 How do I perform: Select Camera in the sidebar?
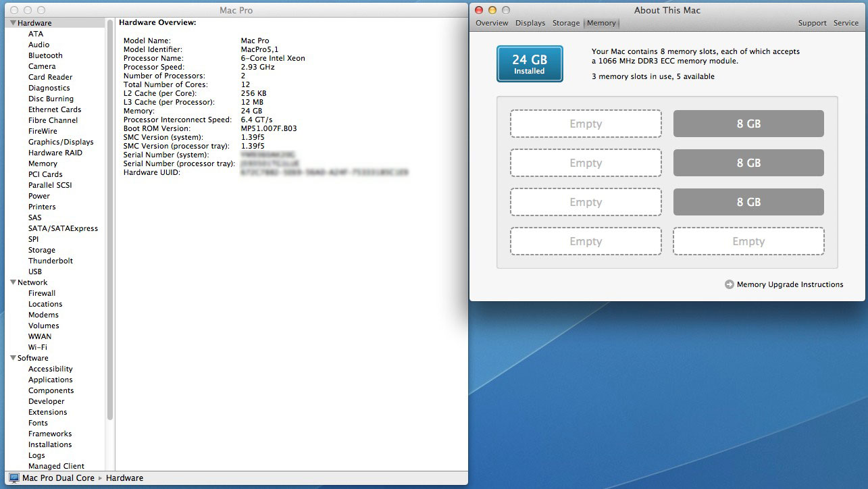coord(42,66)
